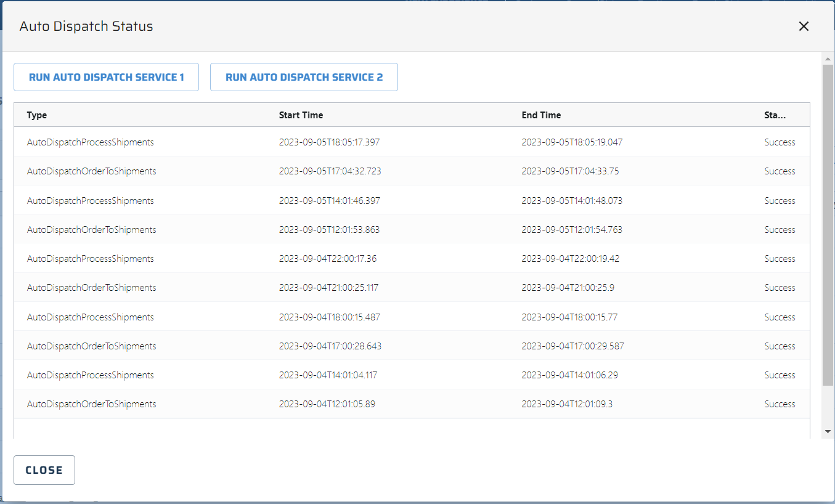Select end time 2023-09-04T17:00:29.587
Viewport: 835px width, 504px height.
click(x=572, y=346)
